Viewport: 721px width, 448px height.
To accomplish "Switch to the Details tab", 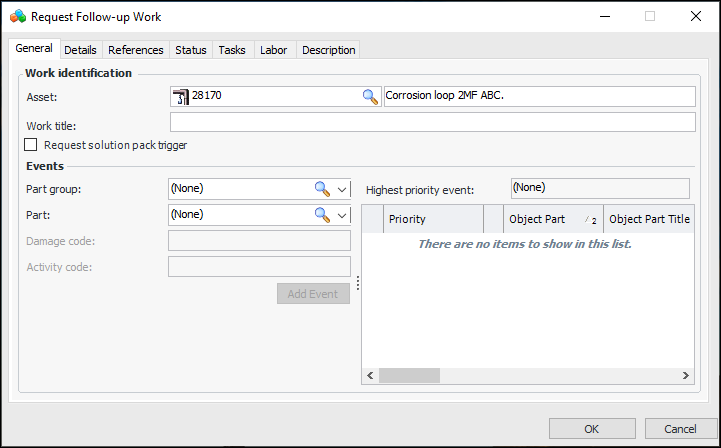I will [x=81, y=50].
